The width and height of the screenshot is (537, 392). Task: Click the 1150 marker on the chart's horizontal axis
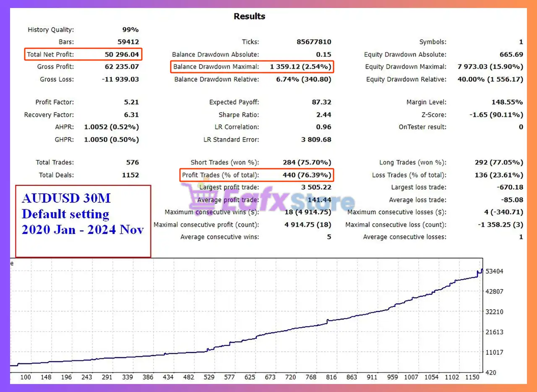coord(472,377)
